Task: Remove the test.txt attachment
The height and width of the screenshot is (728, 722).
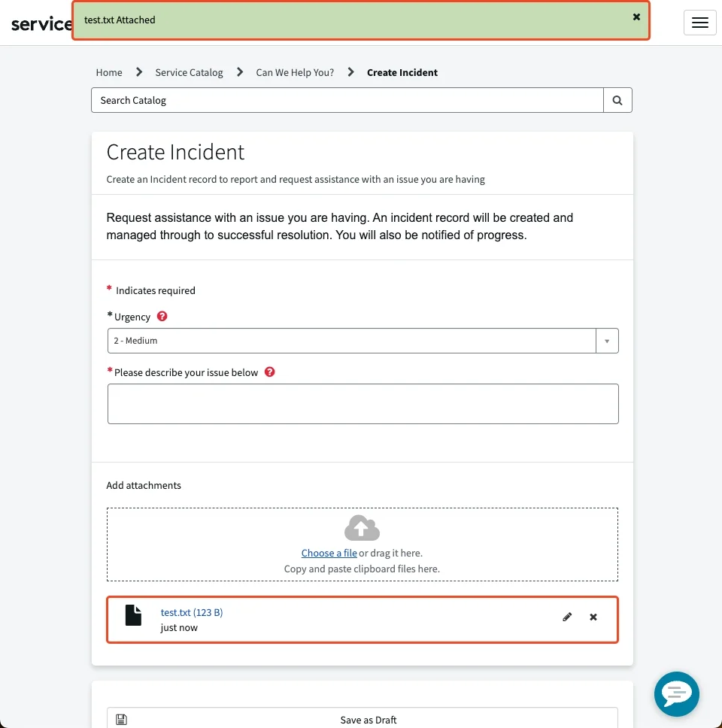Action: 593,617
